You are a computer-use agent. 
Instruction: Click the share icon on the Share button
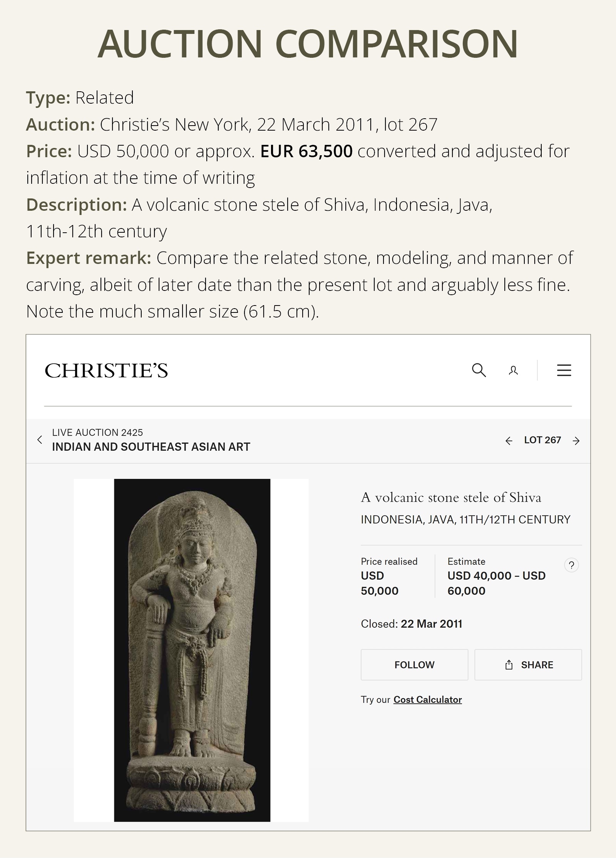[x=509, y=665]
